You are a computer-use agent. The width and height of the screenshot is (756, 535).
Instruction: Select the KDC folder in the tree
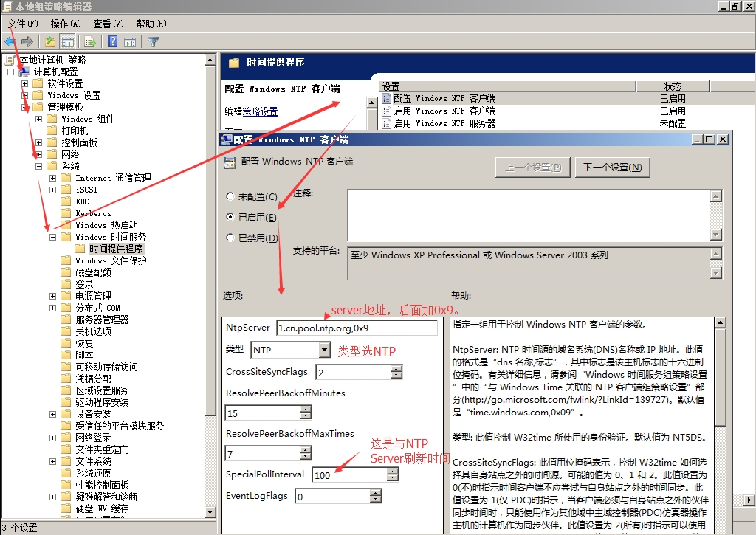coord(82,201)
